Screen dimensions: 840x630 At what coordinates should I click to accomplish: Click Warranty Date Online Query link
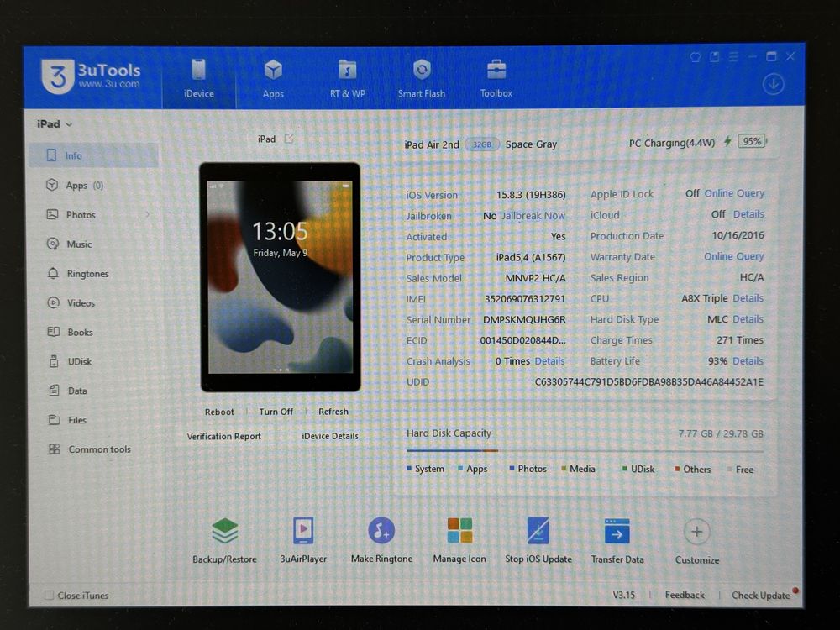coord(734,256)
